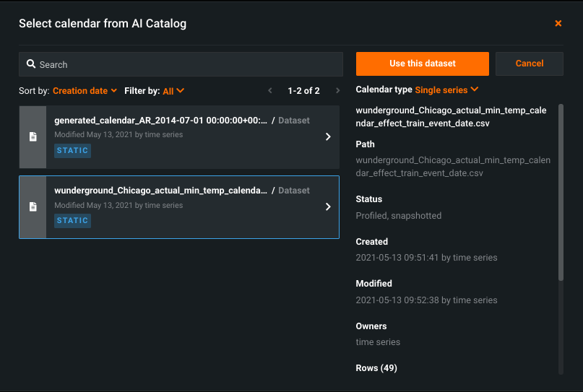The image size is (583, 392).
Task: Go to next page of results
Action: tap(337, 91)
